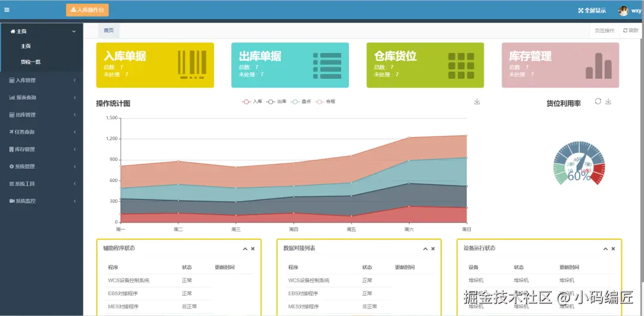Click the list icon on 出库单据 card
This screenshot has height=316, width=644.
point(327,66)
